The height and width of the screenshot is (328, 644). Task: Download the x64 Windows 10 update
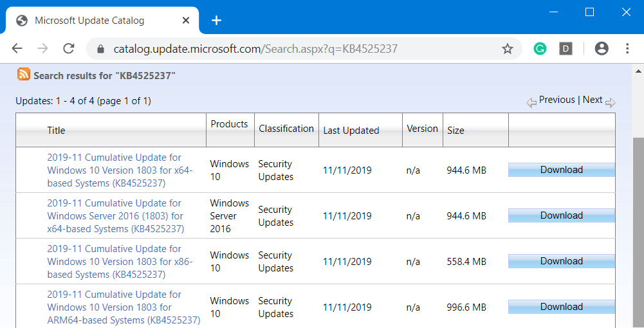562,170
